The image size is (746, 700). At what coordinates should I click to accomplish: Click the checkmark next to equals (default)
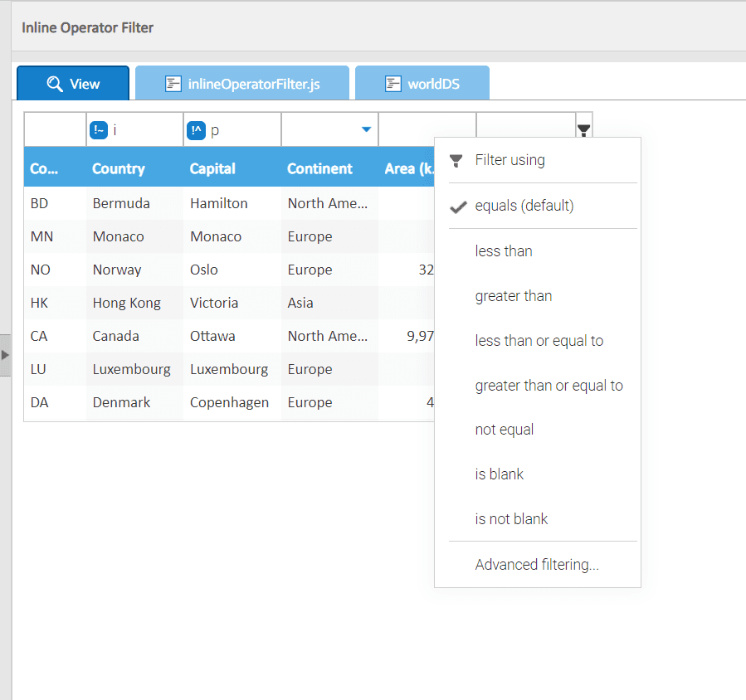458,207
